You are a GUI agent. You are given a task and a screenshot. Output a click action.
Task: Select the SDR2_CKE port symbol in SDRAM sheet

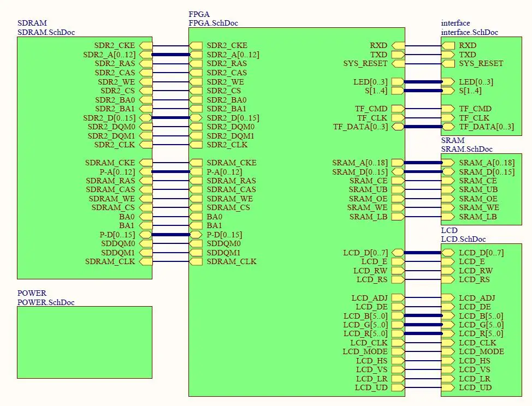(146, 45)
